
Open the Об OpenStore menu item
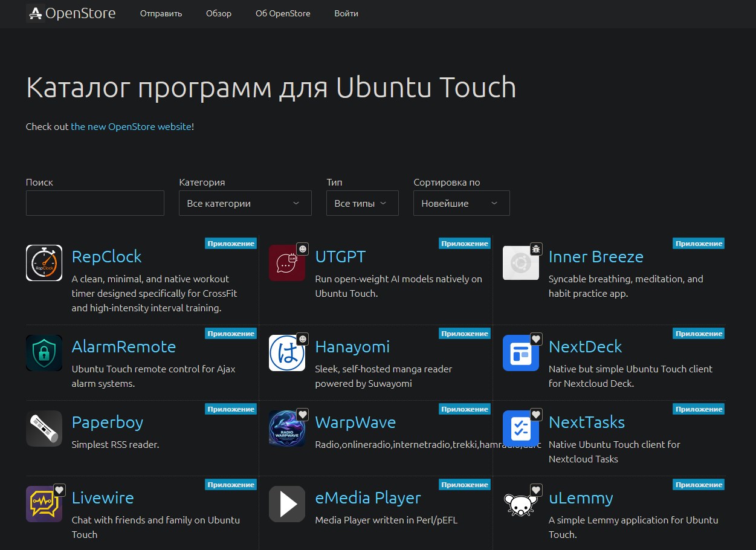click(283, 13)
